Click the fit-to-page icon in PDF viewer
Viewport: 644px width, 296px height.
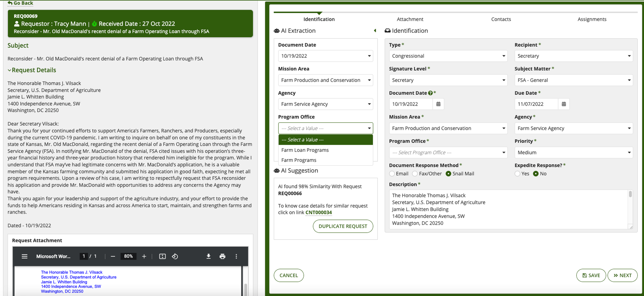[x=163, y=256]
